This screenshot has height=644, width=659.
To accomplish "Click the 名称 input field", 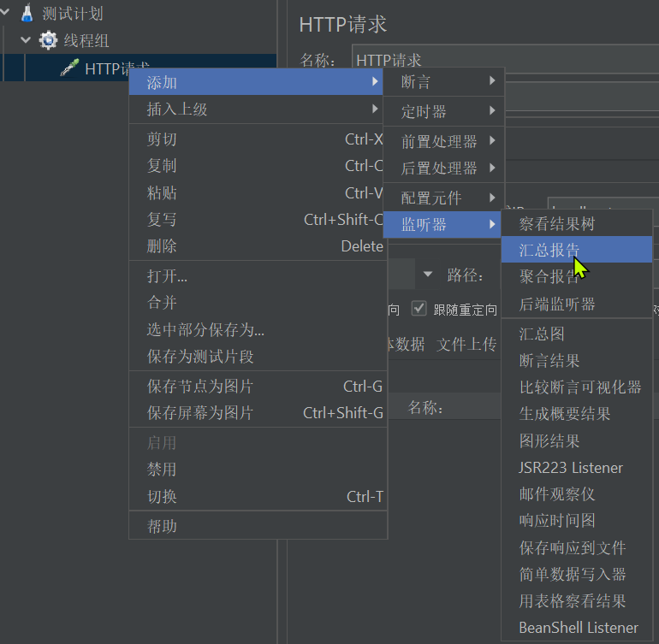I will [505, 60].
